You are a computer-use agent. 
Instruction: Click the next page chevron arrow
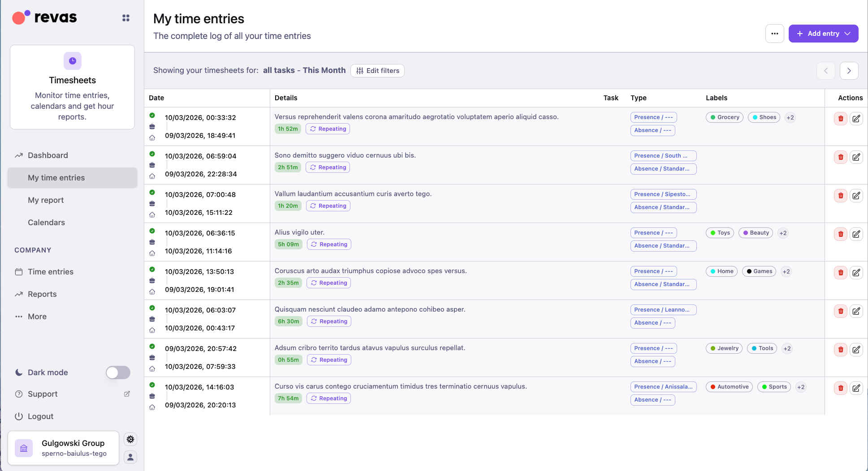point(849,71)
